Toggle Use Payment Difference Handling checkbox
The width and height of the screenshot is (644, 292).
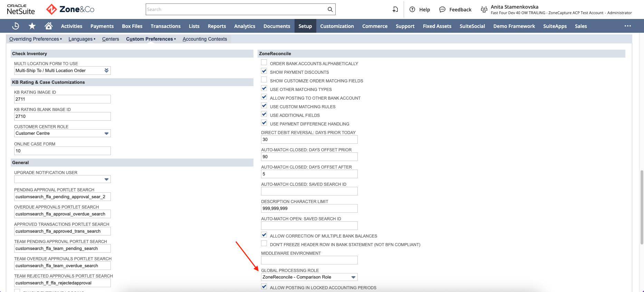coord(264,123)
